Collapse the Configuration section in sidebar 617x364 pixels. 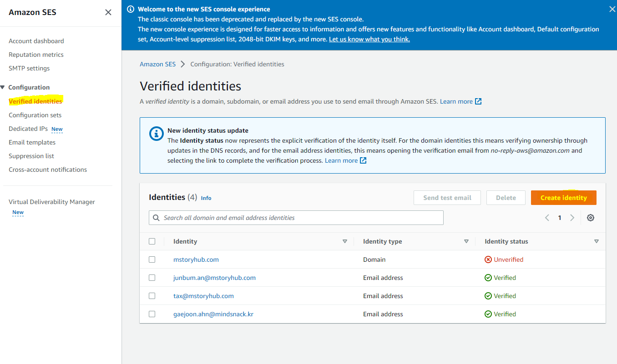(x=3, y=87)
